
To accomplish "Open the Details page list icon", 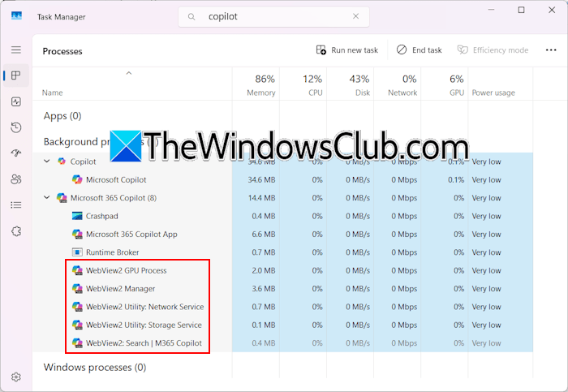I will 16,205.
